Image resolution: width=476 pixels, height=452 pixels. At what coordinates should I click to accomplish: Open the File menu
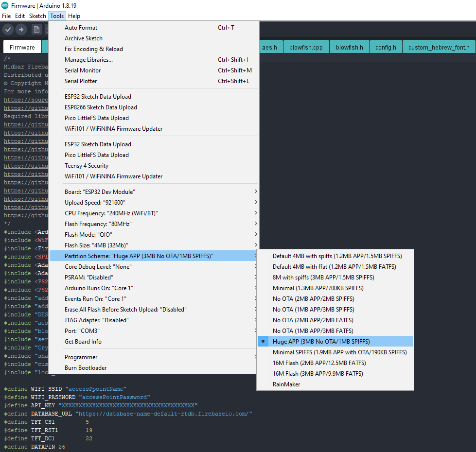[x=6, y=16]
